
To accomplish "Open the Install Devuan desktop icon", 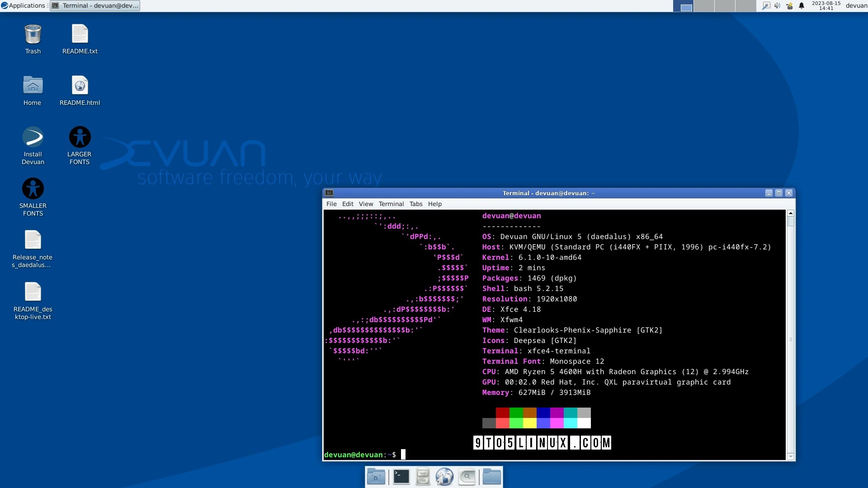I will coord(33,137).
